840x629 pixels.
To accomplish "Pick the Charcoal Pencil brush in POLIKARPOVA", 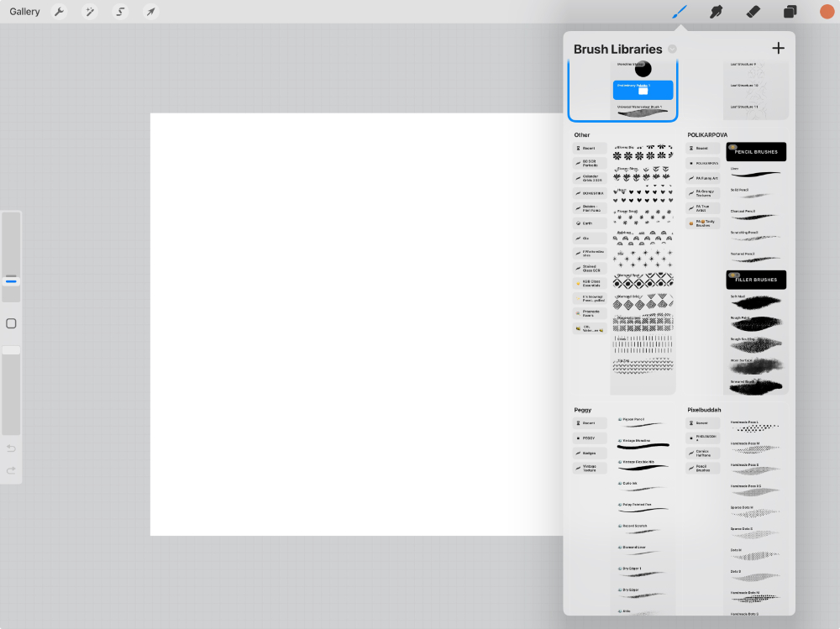I will coord(756,216).
